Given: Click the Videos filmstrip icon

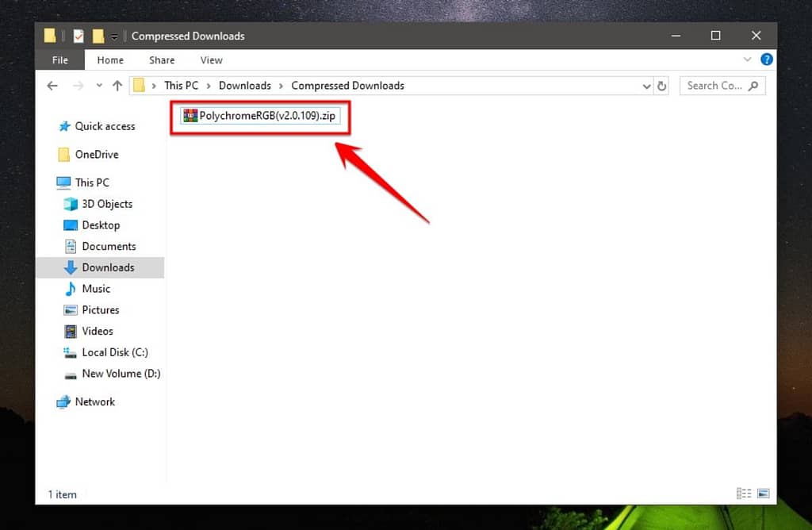Looking at the screenshot, I should 71,331.
